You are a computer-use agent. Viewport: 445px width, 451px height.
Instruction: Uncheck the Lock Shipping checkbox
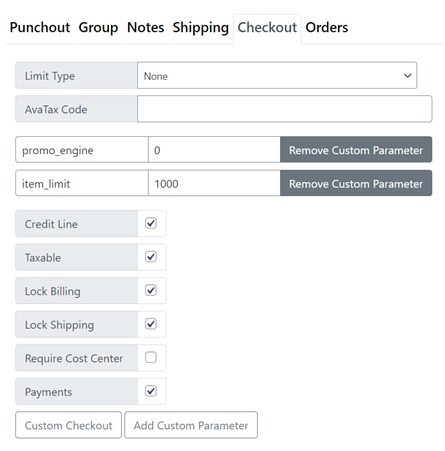[x=151, y=324]
